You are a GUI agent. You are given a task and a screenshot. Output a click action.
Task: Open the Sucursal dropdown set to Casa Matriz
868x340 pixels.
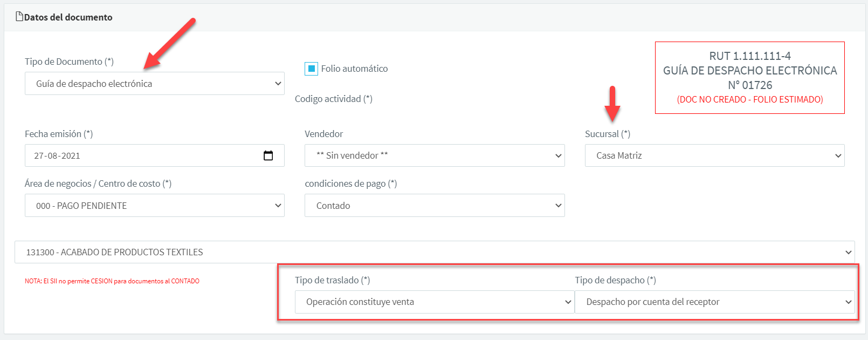point(714,155)
